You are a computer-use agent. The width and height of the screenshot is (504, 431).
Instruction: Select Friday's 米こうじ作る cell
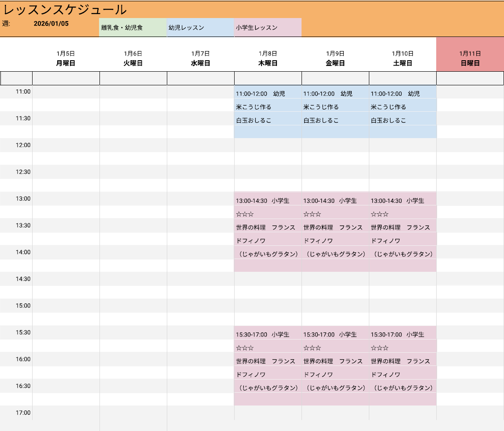click(335, 107)
